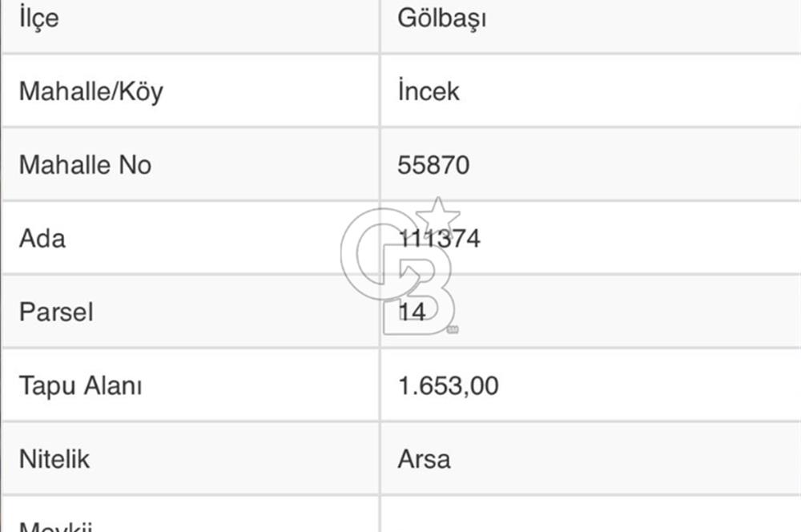The image size is (801, 532).
Task: Select the Ada row label
Action: [42, 239]
